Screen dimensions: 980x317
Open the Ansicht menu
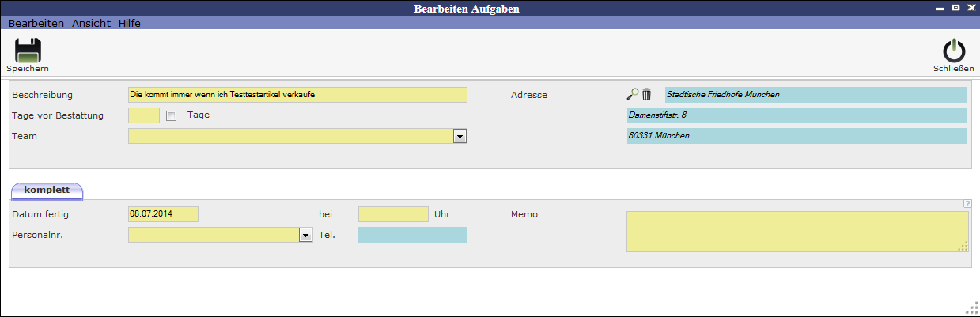click(x=91, y=24)
